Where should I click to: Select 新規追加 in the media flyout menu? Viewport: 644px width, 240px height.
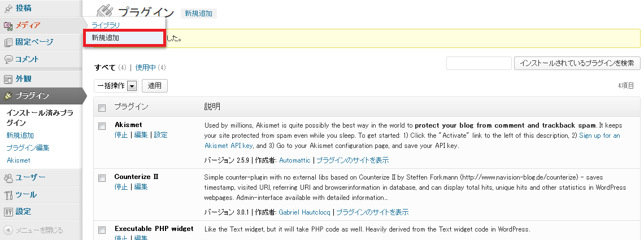(106, 38)
